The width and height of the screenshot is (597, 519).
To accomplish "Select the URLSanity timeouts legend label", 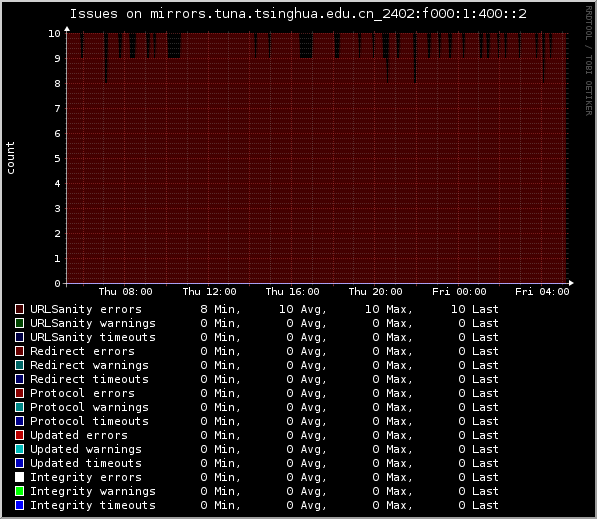I will point(93,337).
